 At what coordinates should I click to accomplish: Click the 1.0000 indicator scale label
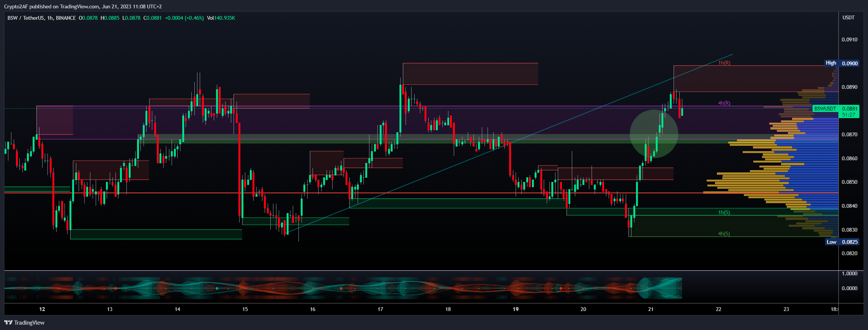pyautogui.click(x=849, y=273)
